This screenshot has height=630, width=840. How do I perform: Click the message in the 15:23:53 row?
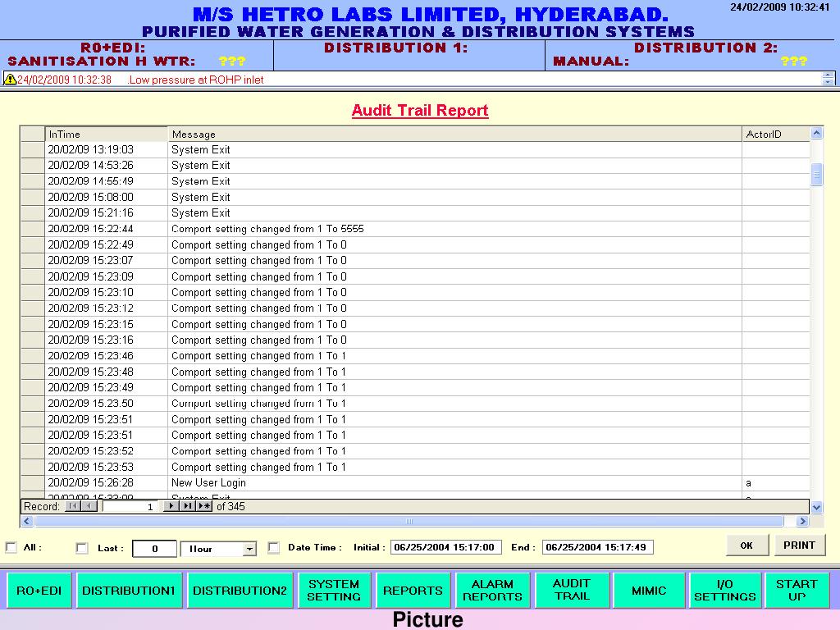pyautogui.click(x=258, y=467)
